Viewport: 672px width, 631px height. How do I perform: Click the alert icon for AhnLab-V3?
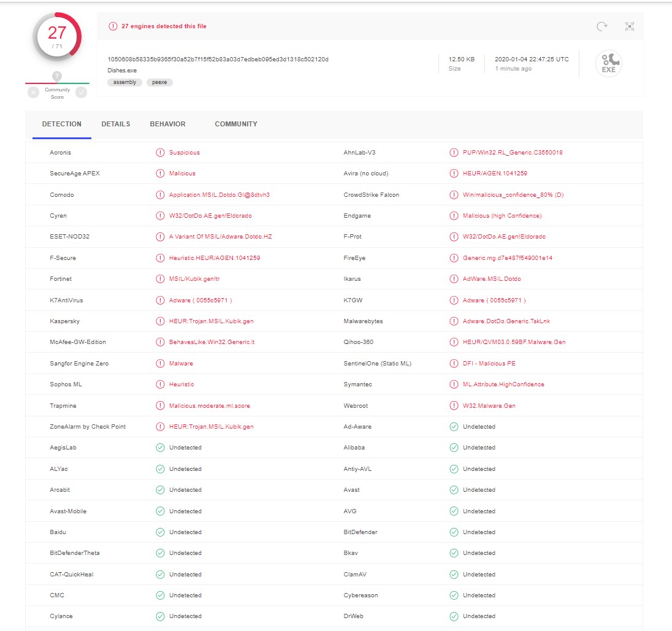[x=454, y=153]
